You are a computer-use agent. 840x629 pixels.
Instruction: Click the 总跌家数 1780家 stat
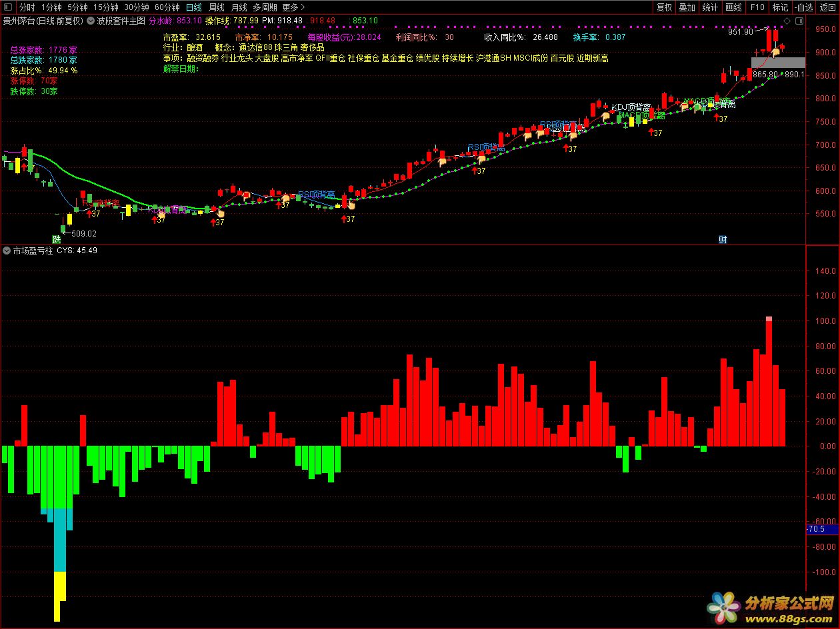click(x=44, y=60)
